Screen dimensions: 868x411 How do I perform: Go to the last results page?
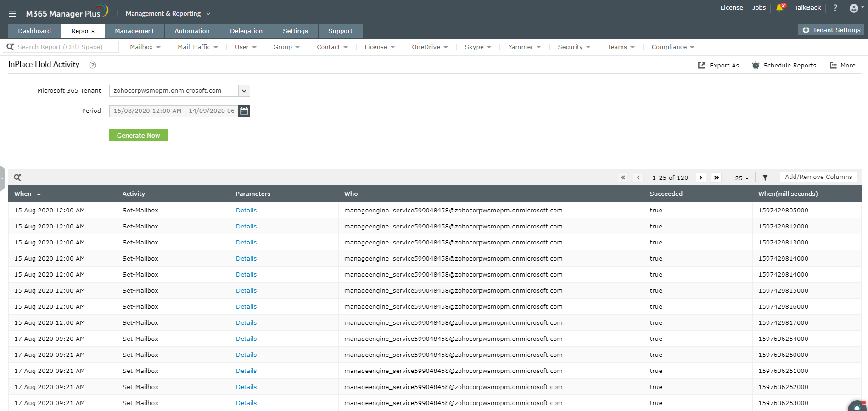(x=717, y=178)
